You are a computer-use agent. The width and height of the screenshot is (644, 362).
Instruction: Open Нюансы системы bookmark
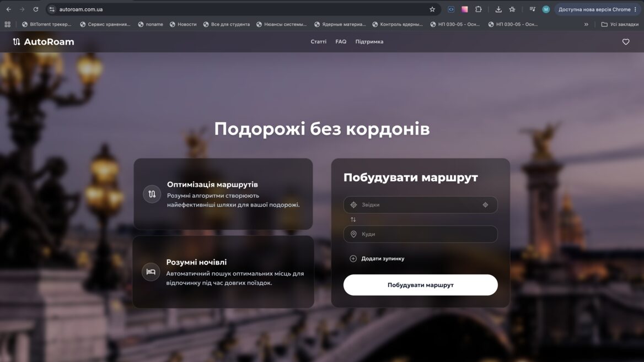(x=281, y=24)
